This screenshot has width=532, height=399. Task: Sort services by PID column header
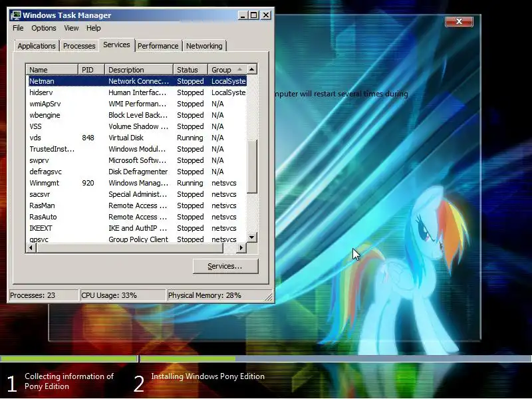pyautogui.click(x=92, y=70)
